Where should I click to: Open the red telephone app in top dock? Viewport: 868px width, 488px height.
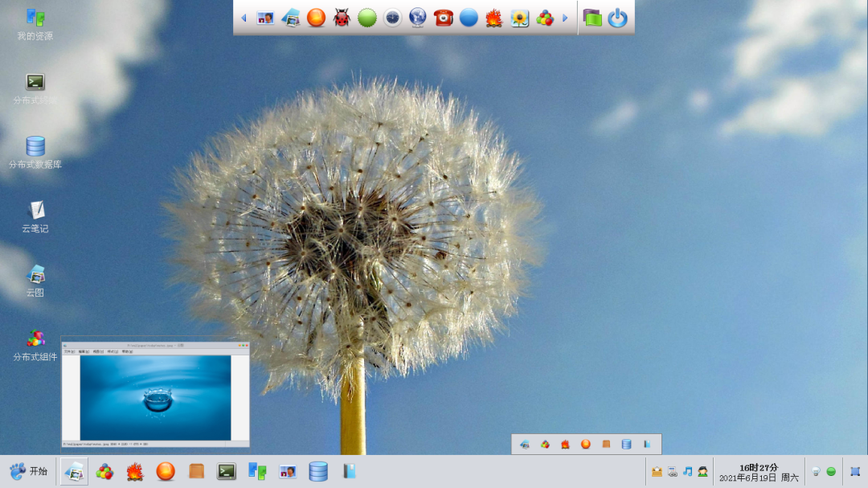coord(443,18)
